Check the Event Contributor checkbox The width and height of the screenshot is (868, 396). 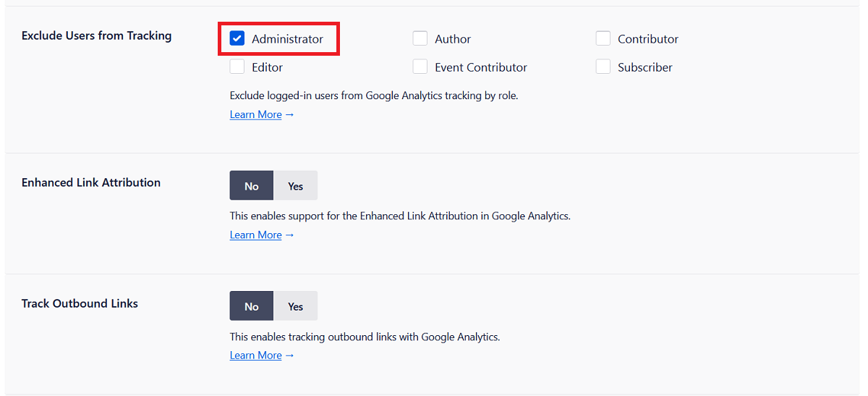click(x=420, y=67)
